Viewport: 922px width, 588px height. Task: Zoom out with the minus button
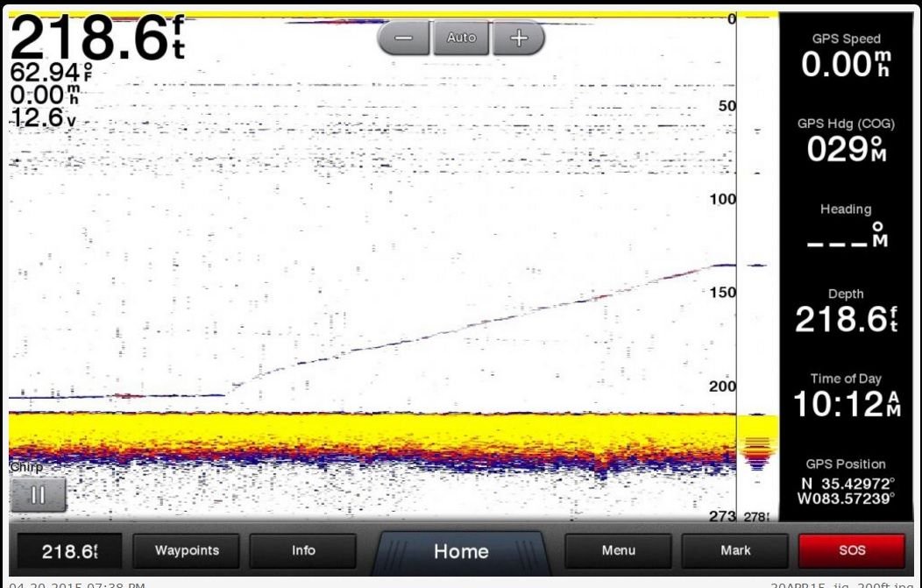click(403, 39)
